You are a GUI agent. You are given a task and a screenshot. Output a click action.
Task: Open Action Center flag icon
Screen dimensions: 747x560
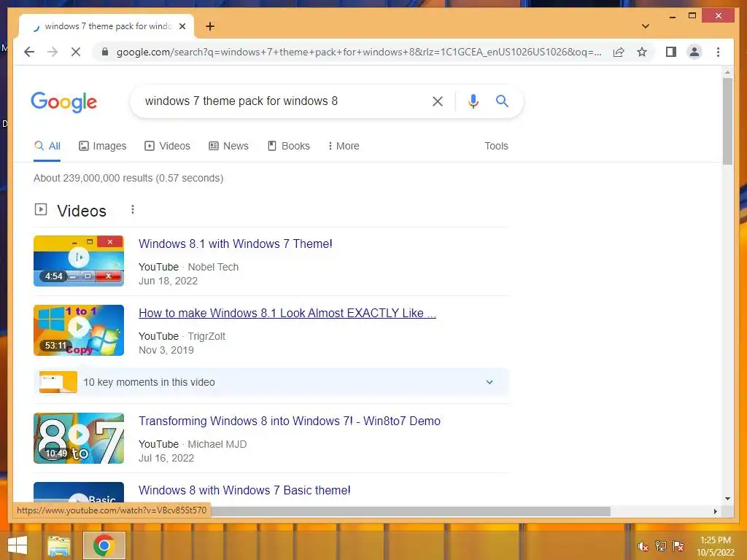(678, 546)
